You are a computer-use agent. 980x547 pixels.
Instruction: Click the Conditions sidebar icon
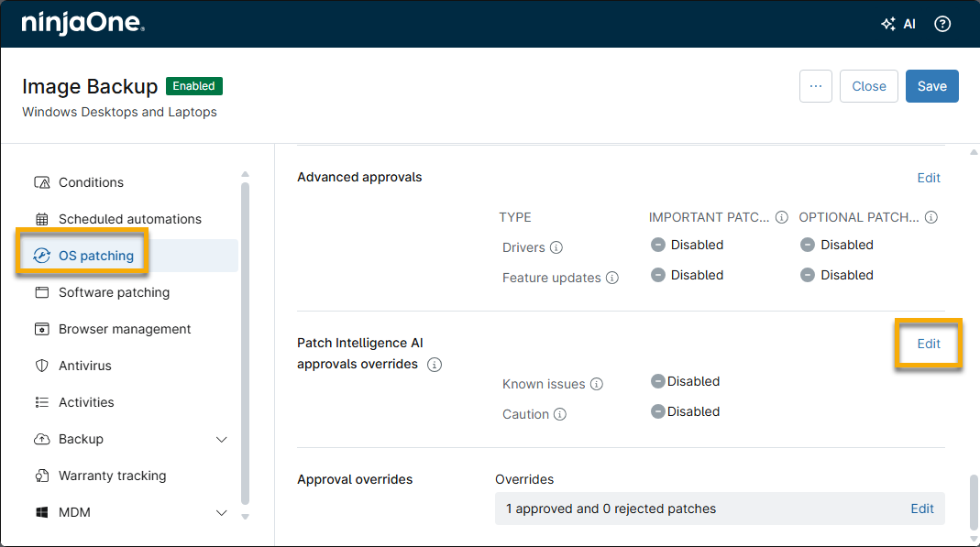pyautogui.click(x=42, y=182)
